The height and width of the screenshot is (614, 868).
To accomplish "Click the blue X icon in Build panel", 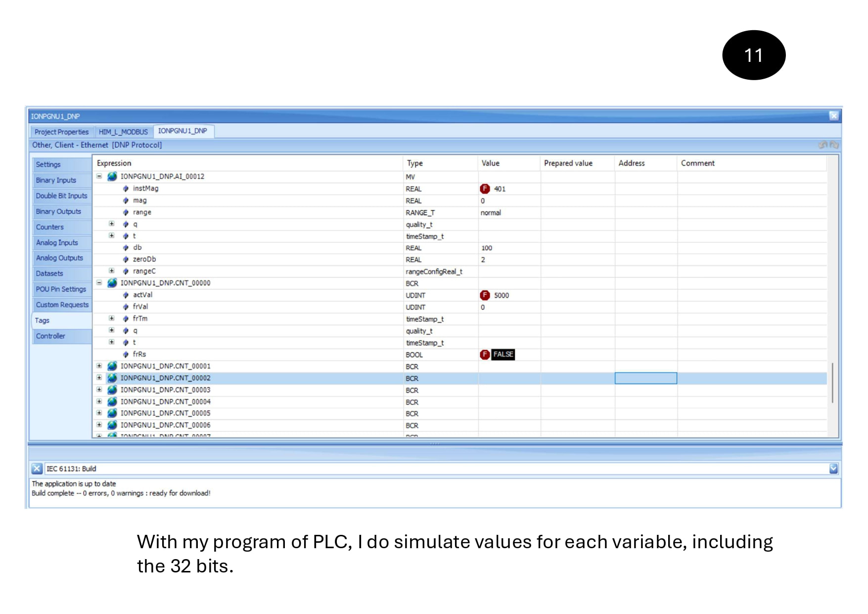I will pyautogui.click(x=37, y=469).
